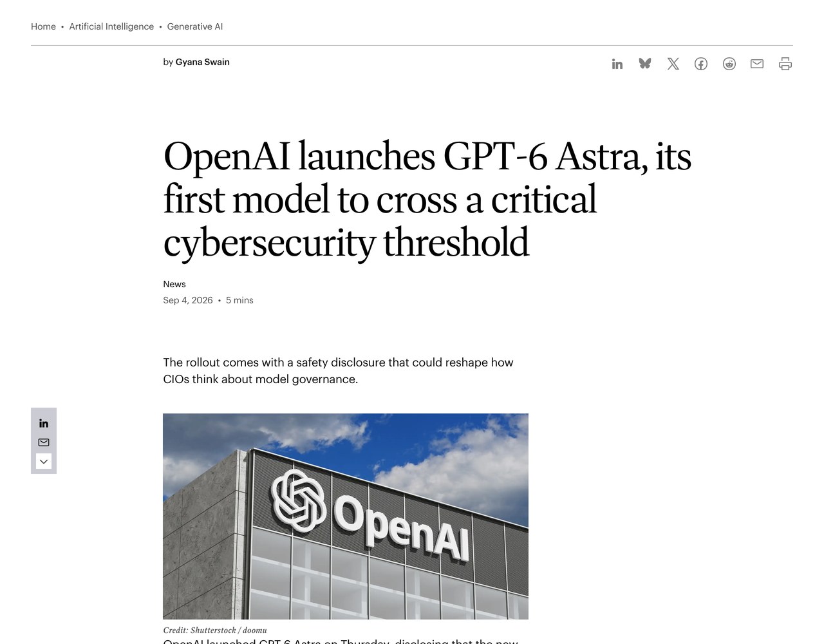Screen dimensions: 824x644
Task: Share article on Facebook
Action: point(701,64)
